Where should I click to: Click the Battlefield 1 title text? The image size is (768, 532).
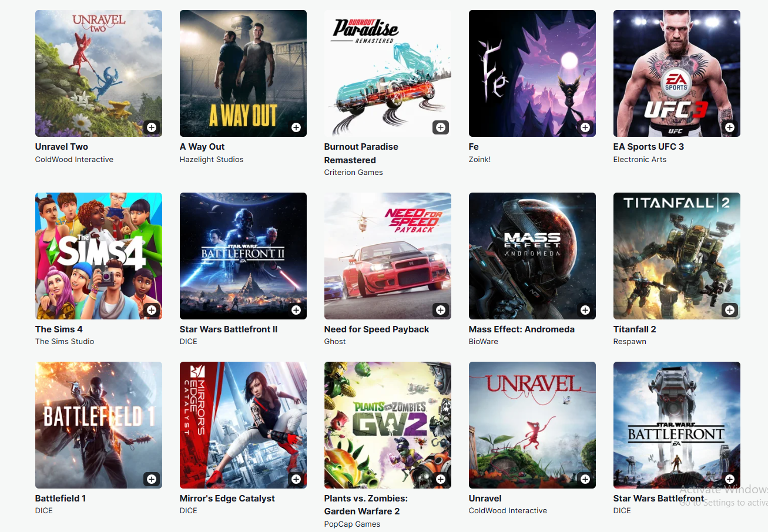pyautogui.click(x=61, y=499)
